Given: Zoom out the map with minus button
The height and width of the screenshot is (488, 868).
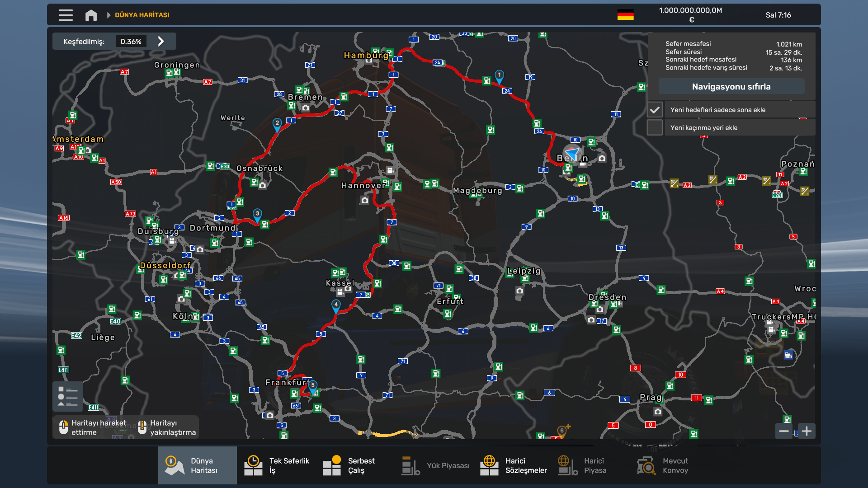Looking at the screenshot, I should click(783, 431).
